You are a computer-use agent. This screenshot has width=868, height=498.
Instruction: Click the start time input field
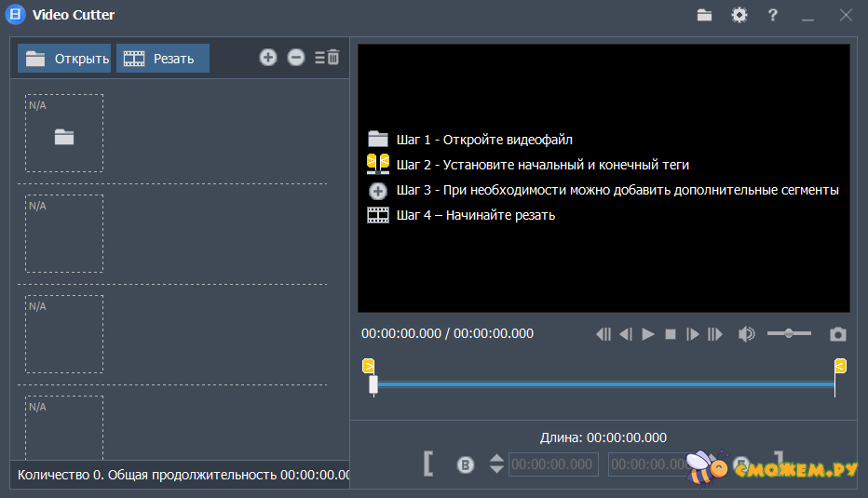click(x=553, y=464)
